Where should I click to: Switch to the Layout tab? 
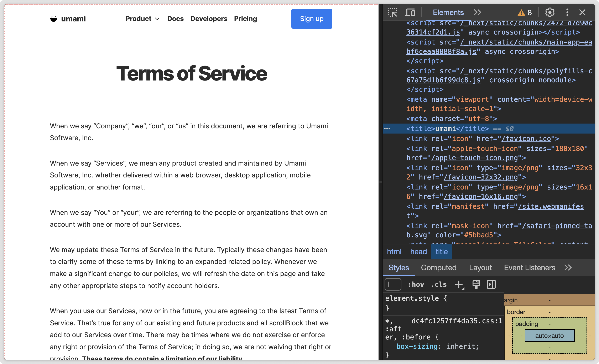tap(480, 267)
